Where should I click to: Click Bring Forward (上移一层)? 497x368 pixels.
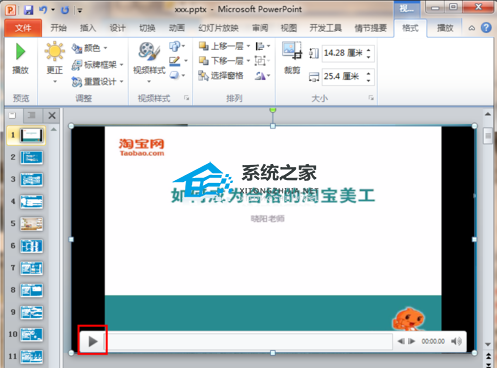(x=224, y=46)
